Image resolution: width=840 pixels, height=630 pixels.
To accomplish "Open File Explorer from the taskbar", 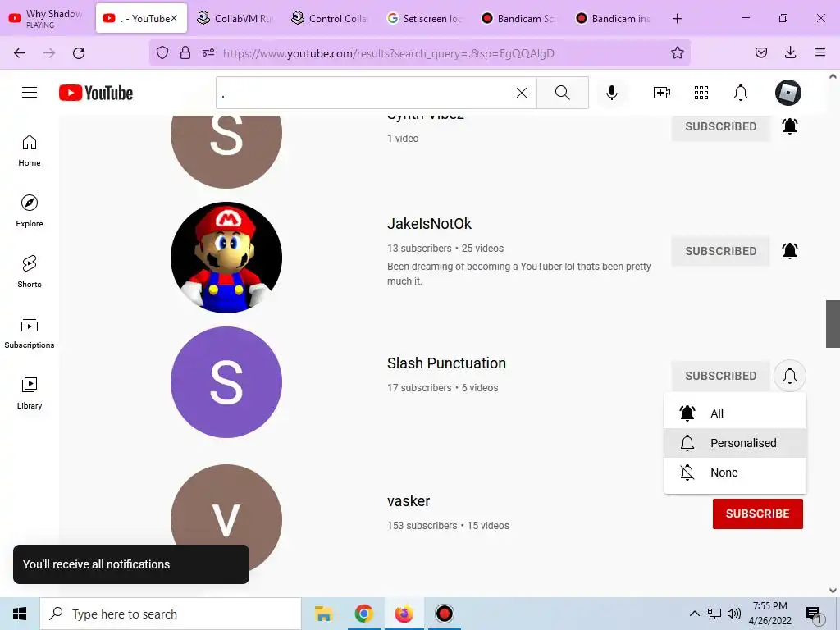I will pyautogui.click(x=323, y=614).
